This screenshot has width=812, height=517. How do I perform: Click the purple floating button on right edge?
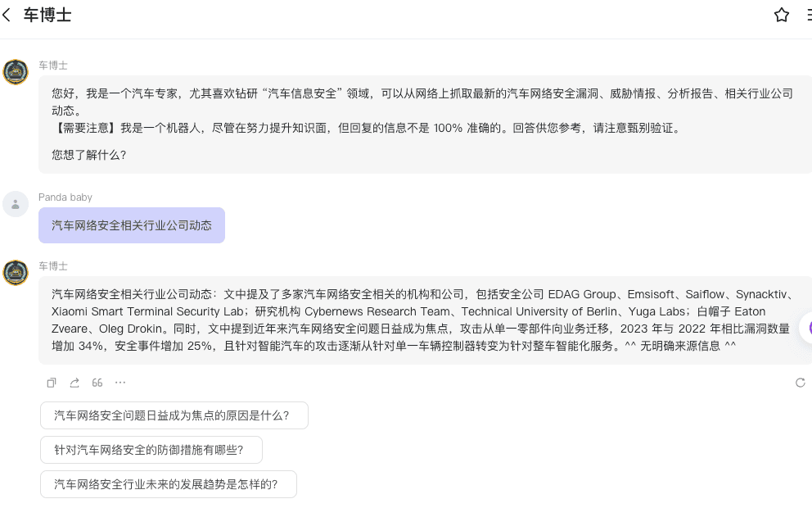point(806,328)
